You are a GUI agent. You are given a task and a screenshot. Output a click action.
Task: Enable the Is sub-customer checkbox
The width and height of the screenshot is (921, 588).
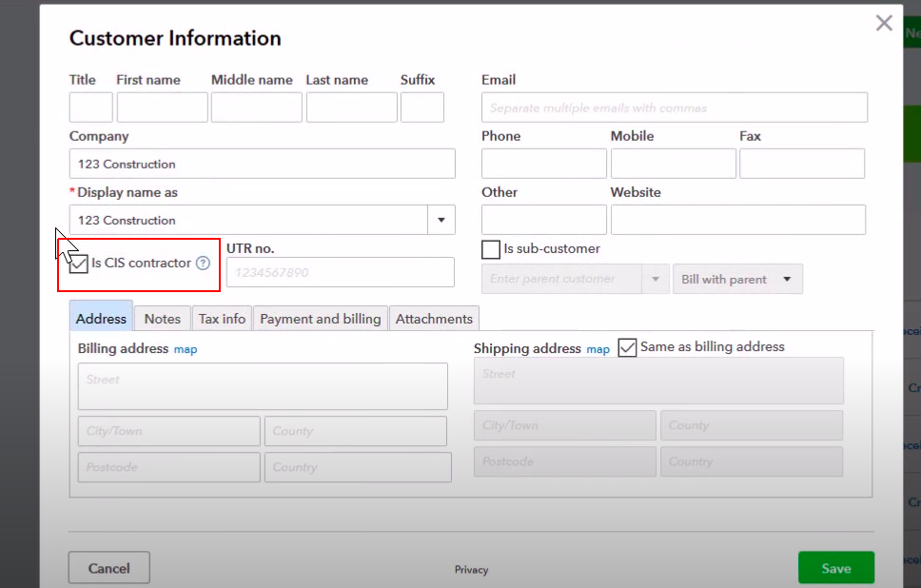(491, 249)
